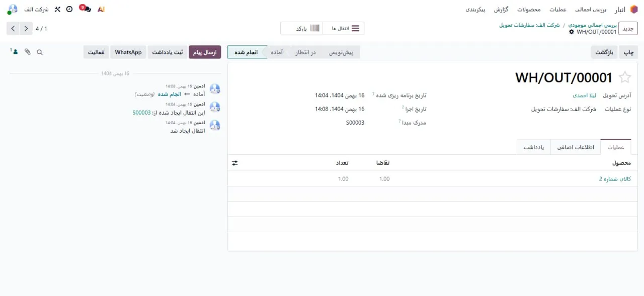Click the محصول column header
The height and width of the screenshot is (296, 644).
(621, 163)
